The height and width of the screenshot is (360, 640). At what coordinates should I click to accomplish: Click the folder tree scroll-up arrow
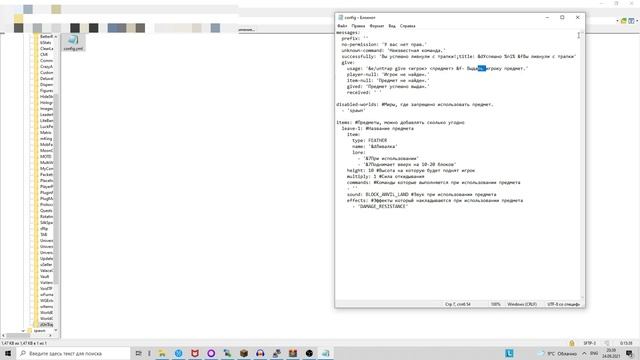56,37
